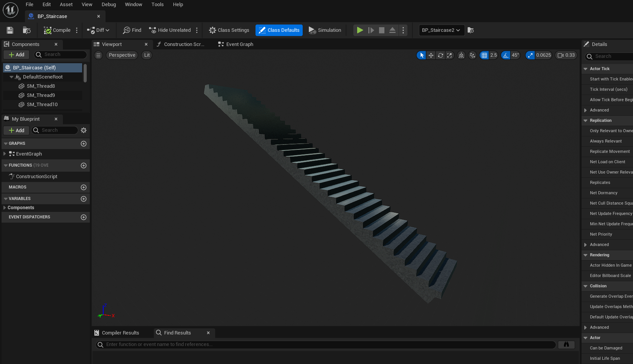Open the BP_Staircase2 debug object dropdown
This screenshot has height=364, width=633.
442,30
